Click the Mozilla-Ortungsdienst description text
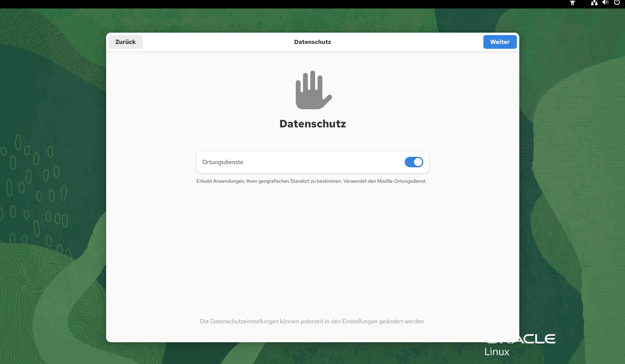 coord(311,181)
